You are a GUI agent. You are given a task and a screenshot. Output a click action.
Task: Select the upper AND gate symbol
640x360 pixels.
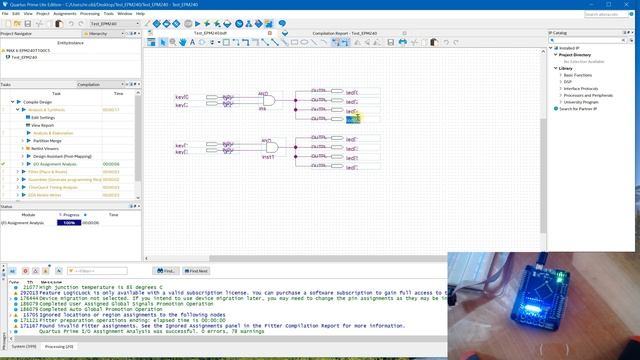pyautogui.click(x=269, y=100)
